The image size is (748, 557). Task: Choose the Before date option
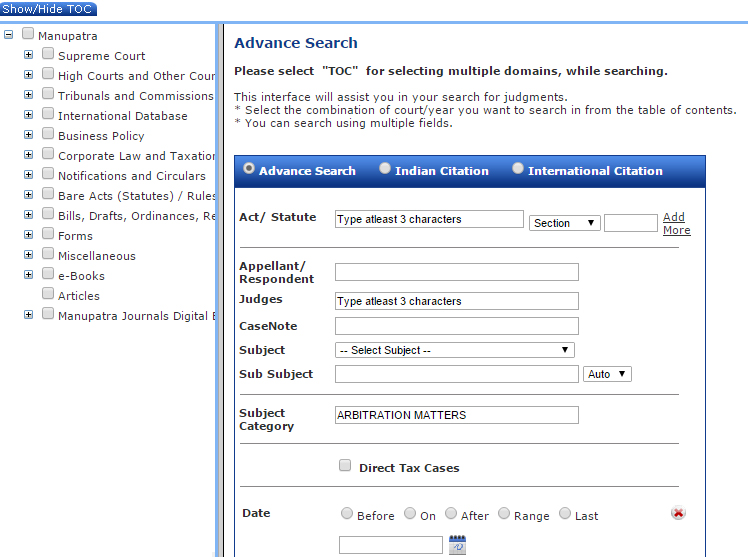[x=347, y=514]
